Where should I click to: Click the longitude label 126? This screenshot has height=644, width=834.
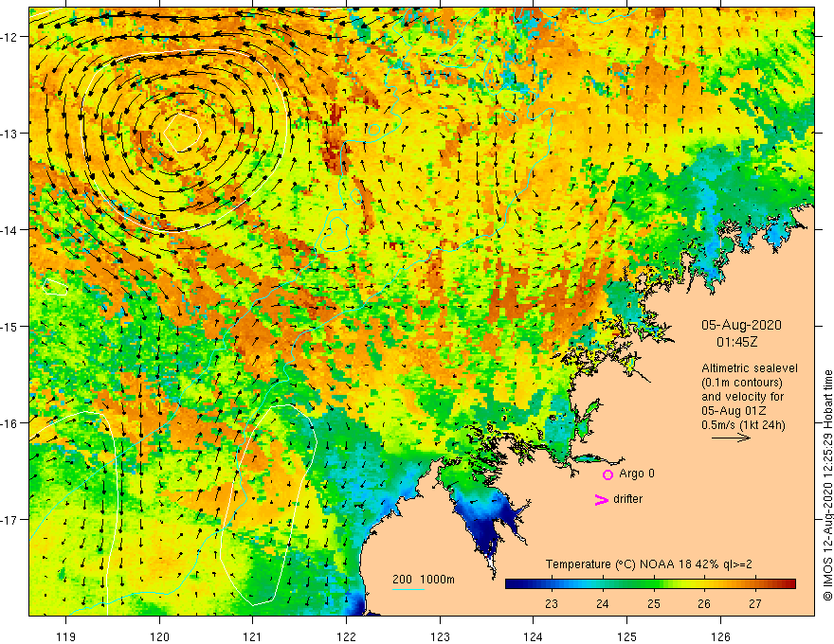(x=720, y=636)
